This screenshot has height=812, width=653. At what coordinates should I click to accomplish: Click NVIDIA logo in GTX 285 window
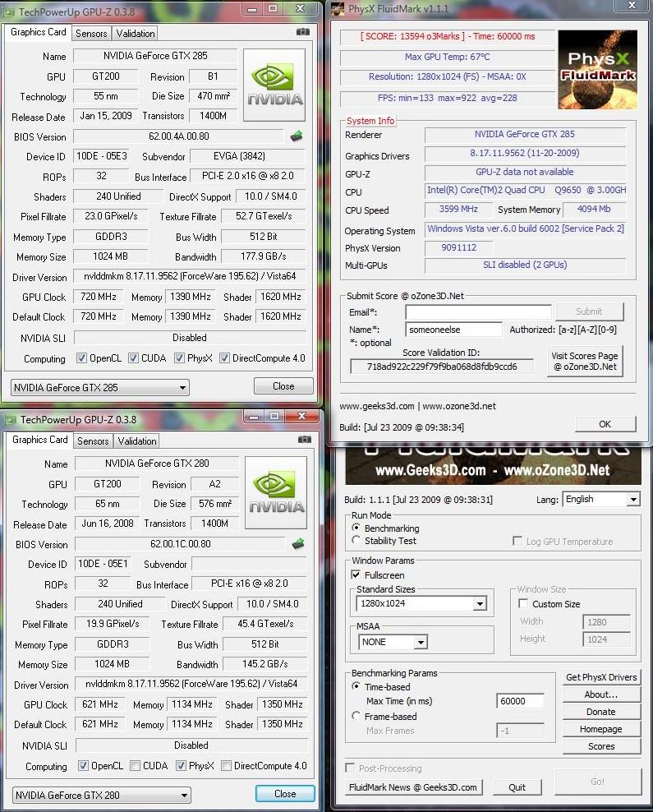tap(274, 85)
